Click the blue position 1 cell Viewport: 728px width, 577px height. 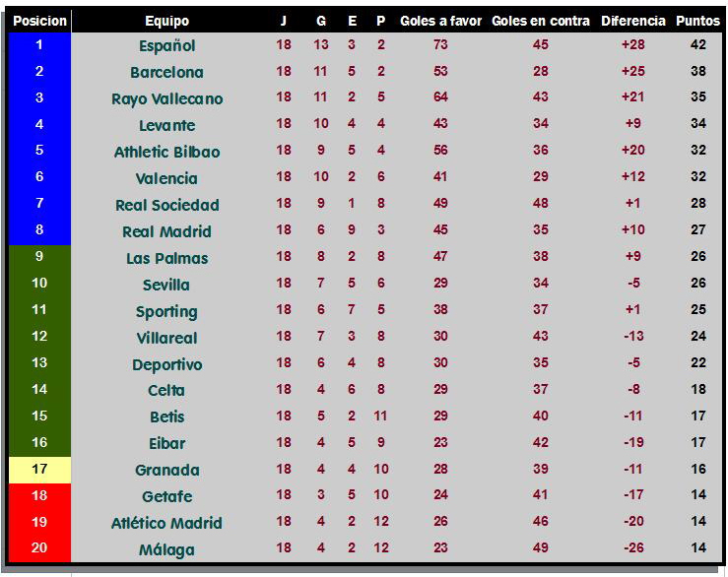point(39,44)
